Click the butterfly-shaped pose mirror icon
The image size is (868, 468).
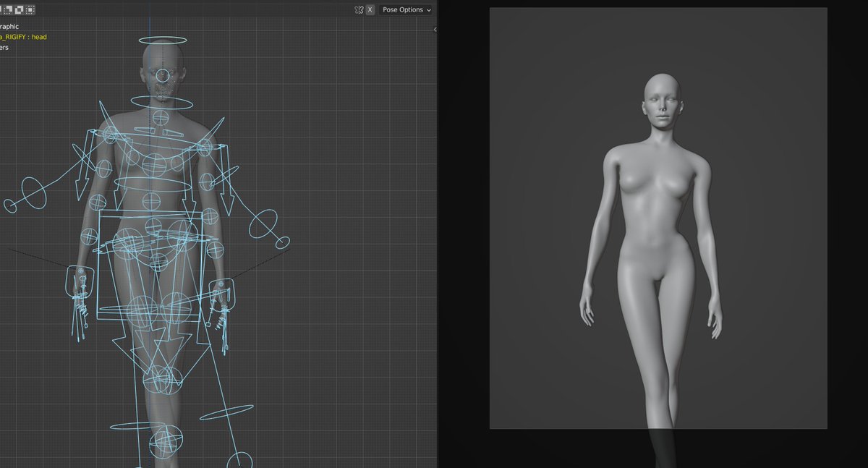(x=359, y=10)
